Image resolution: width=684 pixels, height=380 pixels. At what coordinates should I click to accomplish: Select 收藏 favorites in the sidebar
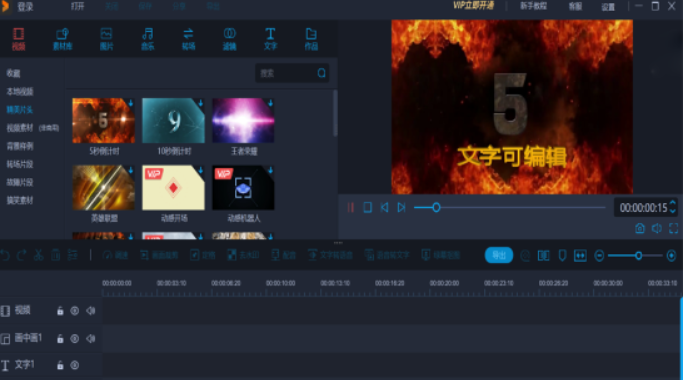(14, 73)
